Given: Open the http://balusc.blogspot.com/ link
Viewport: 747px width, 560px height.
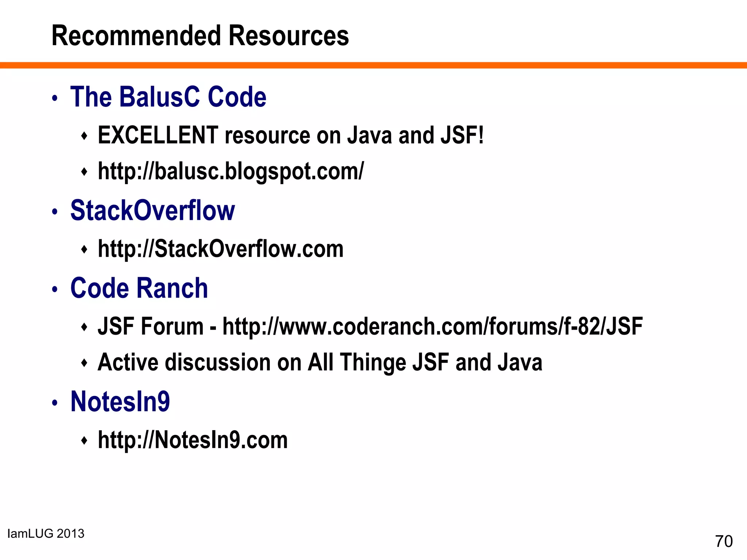Looking at the screenshot, I should pyautogui.click(x=231, y=172).
